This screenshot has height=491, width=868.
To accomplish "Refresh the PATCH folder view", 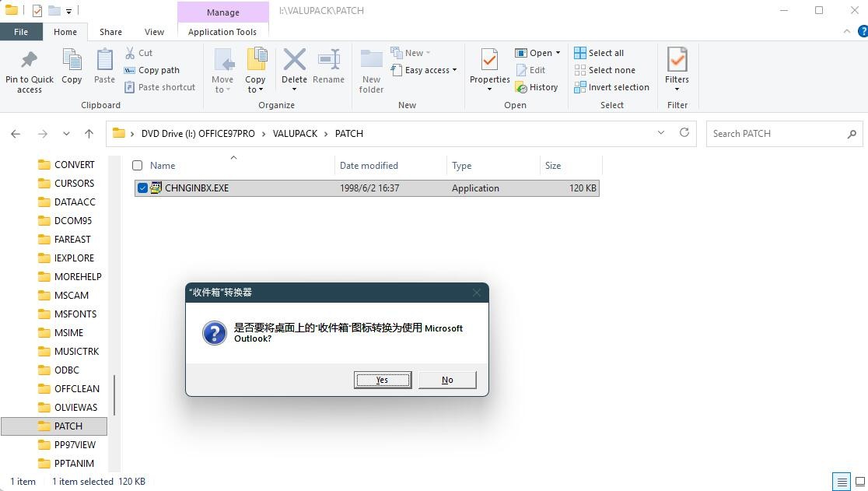I will click(684, 133).
